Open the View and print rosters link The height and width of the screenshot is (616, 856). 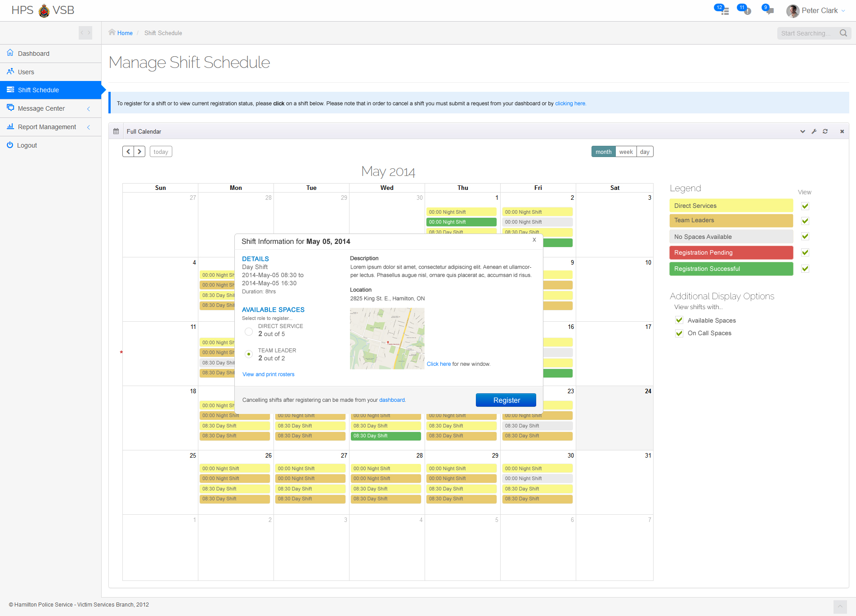(268, 374)
